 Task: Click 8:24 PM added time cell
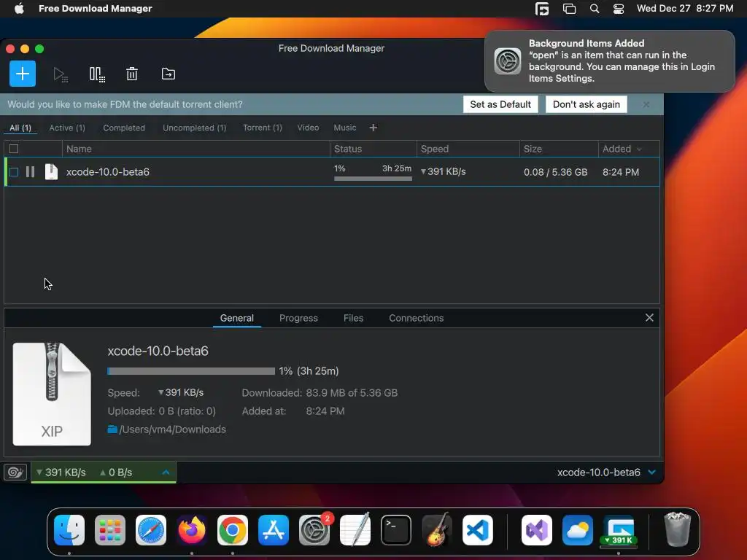[x=621, y=172]
